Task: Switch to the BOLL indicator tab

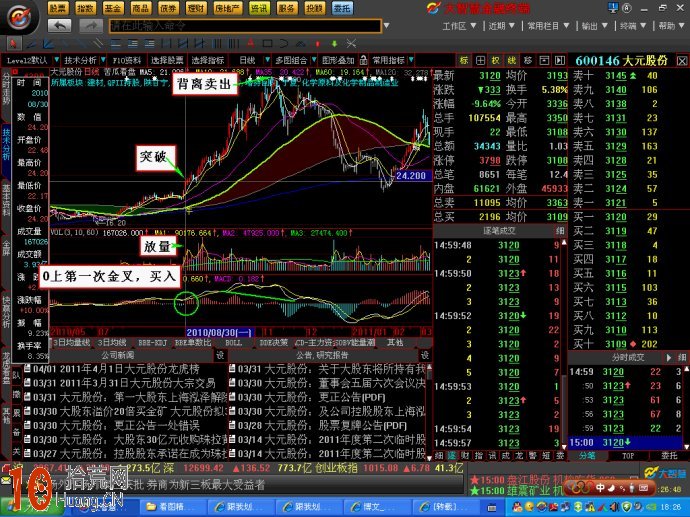Action: tap(233, 342)
